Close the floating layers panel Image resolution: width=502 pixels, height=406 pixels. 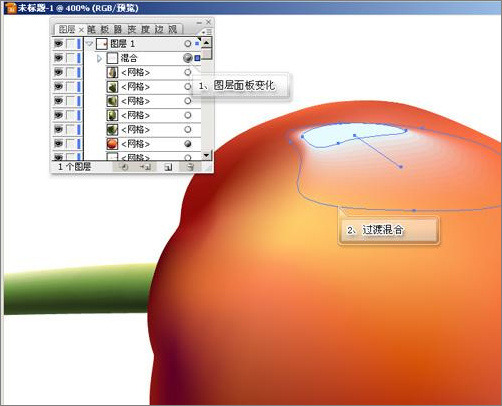[208, 22]
